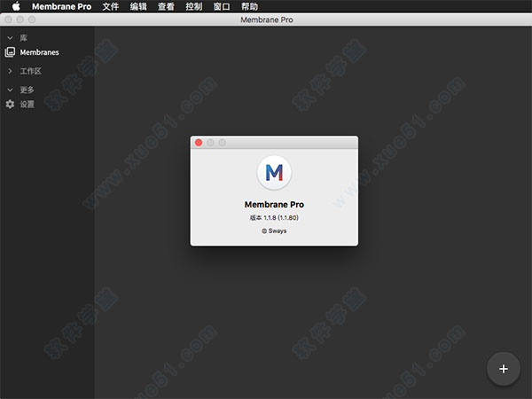Click the 更多 section label
Viewport: 532px width, 399px height.
tap(27, 90)
